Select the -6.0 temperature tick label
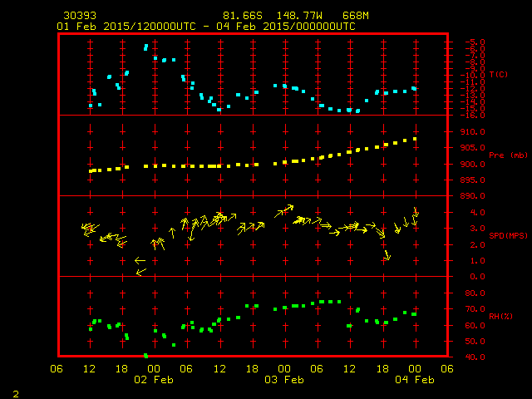This screenshot has height=399, width=532. click(475, 49)
